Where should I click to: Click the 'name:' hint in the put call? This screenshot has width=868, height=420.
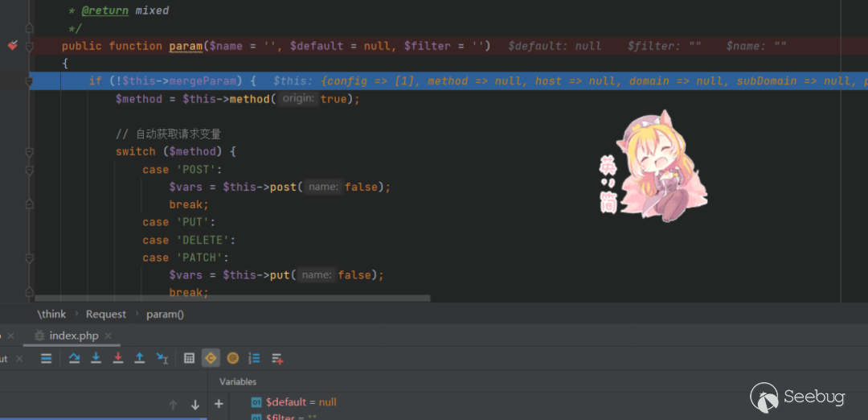(x=317, y=275)
